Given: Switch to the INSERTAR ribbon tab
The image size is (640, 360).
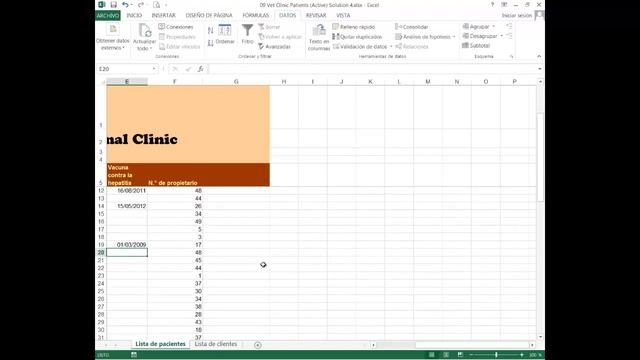Looking at the screenshot, I should 163,16.
